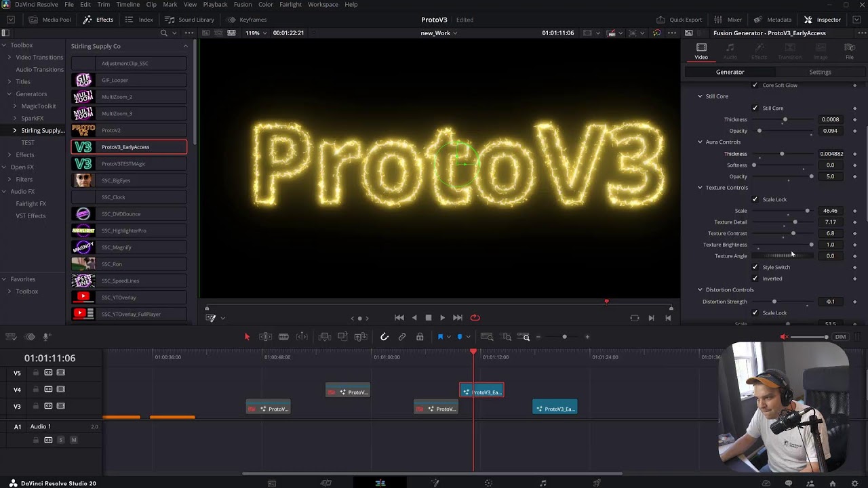Play in reverse in the viewer
Screen dimensions: 868x488
(x=414, y=317)
